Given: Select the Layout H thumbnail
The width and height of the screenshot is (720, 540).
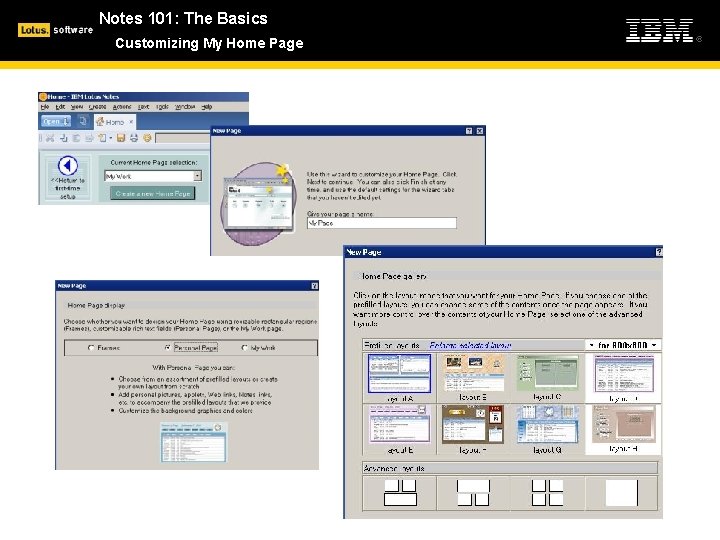Looking at the screenshot, I should [624, 424].
